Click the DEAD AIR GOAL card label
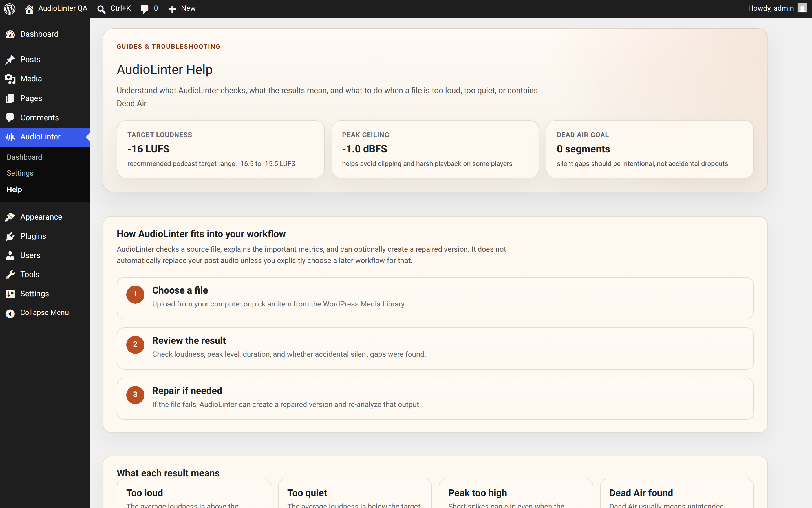The image size is (812, 508). click(582, 135)
